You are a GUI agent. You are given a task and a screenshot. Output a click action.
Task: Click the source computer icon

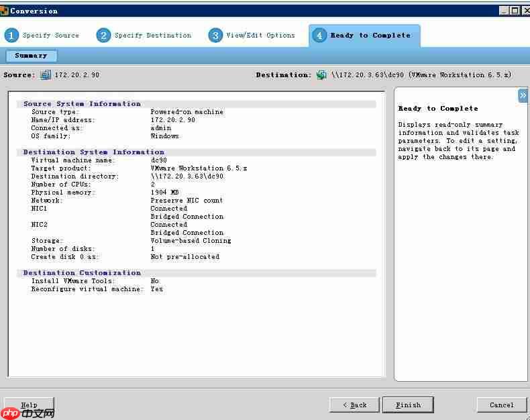pos(46,74)
